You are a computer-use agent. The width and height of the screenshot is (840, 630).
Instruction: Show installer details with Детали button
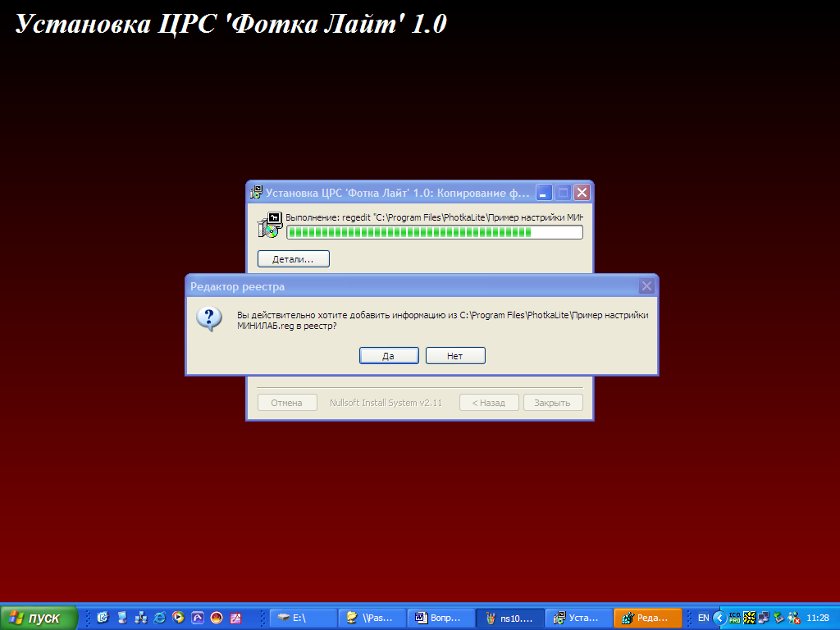(294, 258)
